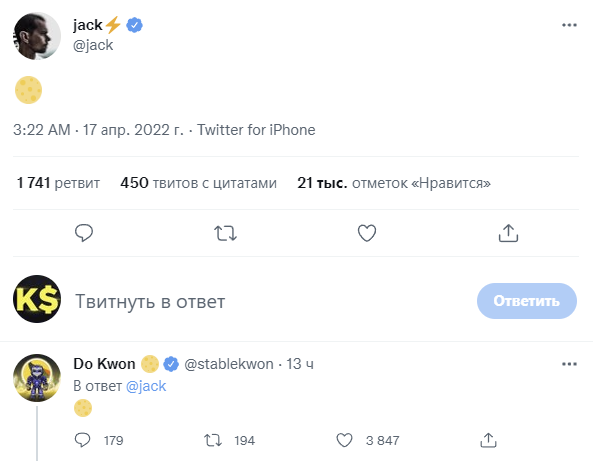Click the 'Ответить' reply button
The image size is (593, 461).
tap(526, 301)
